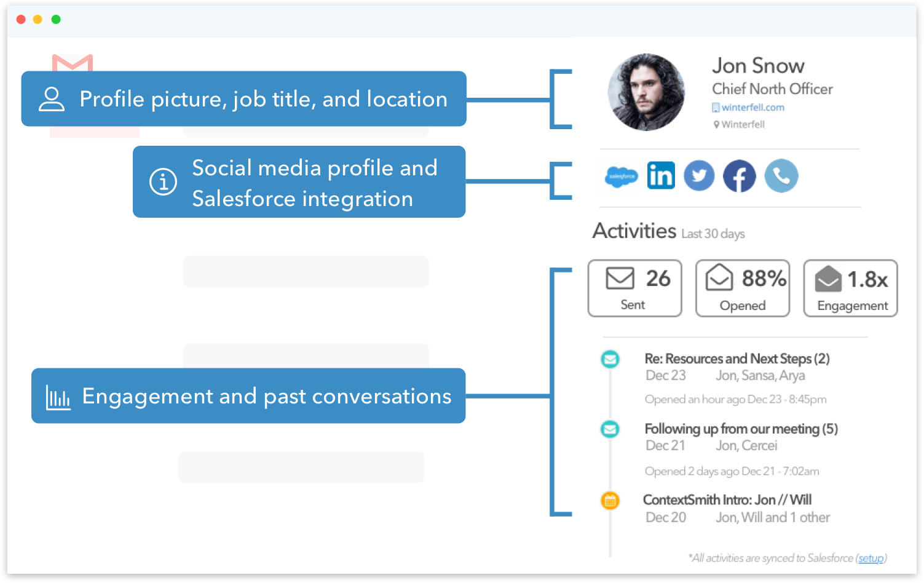Click Jon Snow's profile picture
This screenshot has height=583, width=924.
point(646,93)
